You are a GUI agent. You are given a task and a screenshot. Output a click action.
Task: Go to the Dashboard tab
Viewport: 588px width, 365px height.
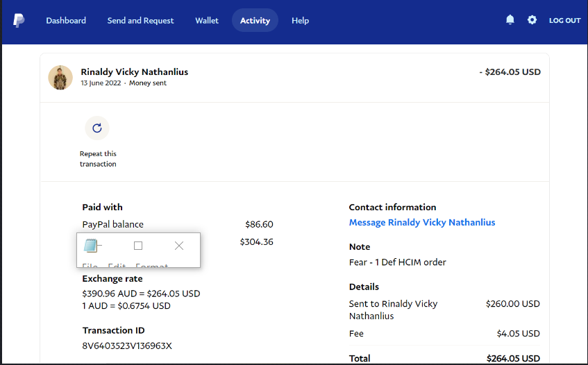pos(66,21)
